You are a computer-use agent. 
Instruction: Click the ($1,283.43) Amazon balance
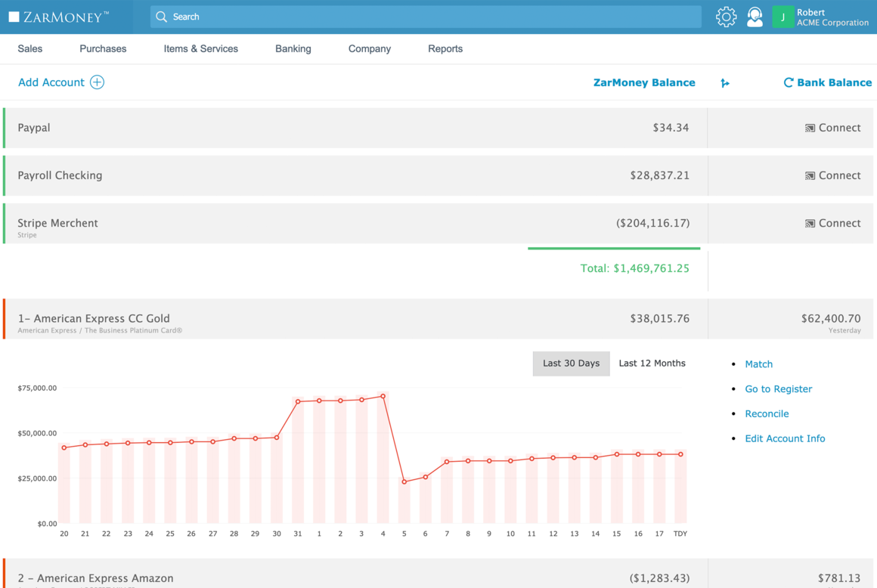pos(659,578)
